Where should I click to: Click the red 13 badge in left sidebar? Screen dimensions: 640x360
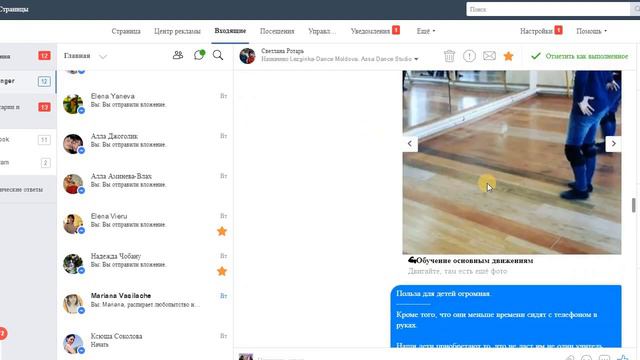click(x=44, y=107)
